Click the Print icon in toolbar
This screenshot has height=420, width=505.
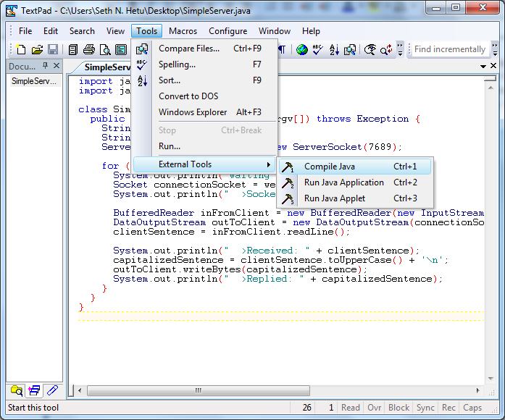click(x=89, y=49)
